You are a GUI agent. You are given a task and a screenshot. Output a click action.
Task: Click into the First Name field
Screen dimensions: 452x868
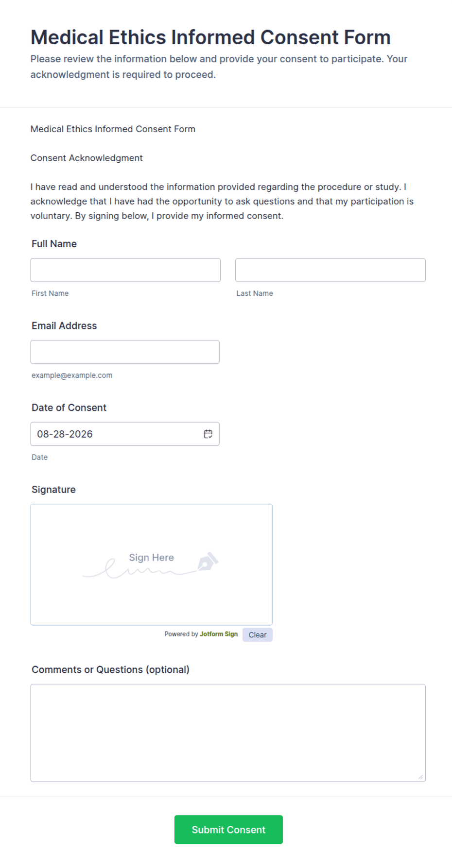[125, 270]
